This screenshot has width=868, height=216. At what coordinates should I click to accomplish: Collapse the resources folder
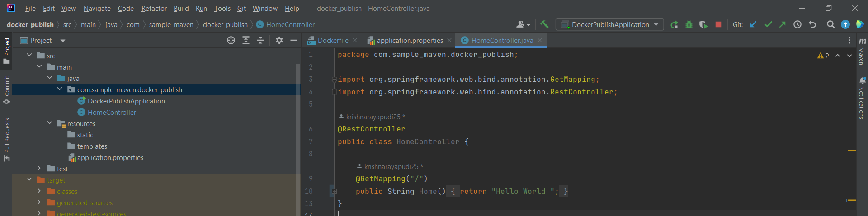tap(50, 123)
